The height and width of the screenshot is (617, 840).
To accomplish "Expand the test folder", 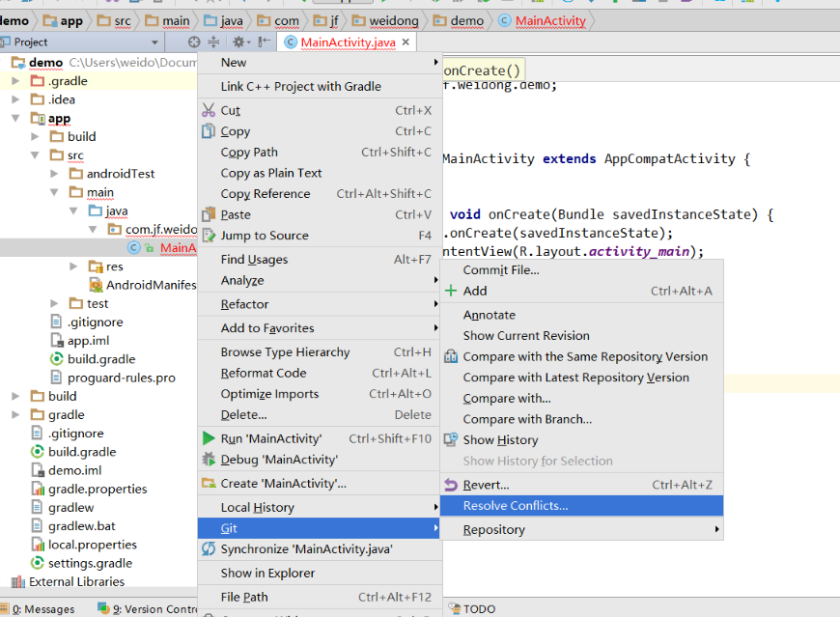I will 54,304.
